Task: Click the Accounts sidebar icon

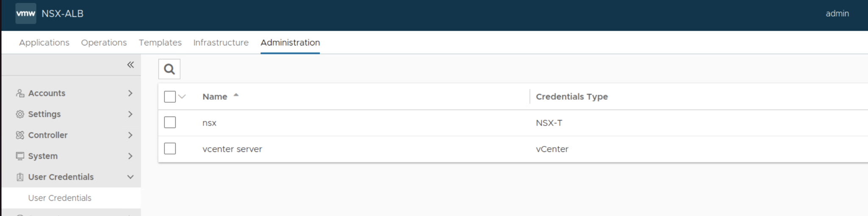Action: (20, 93)
